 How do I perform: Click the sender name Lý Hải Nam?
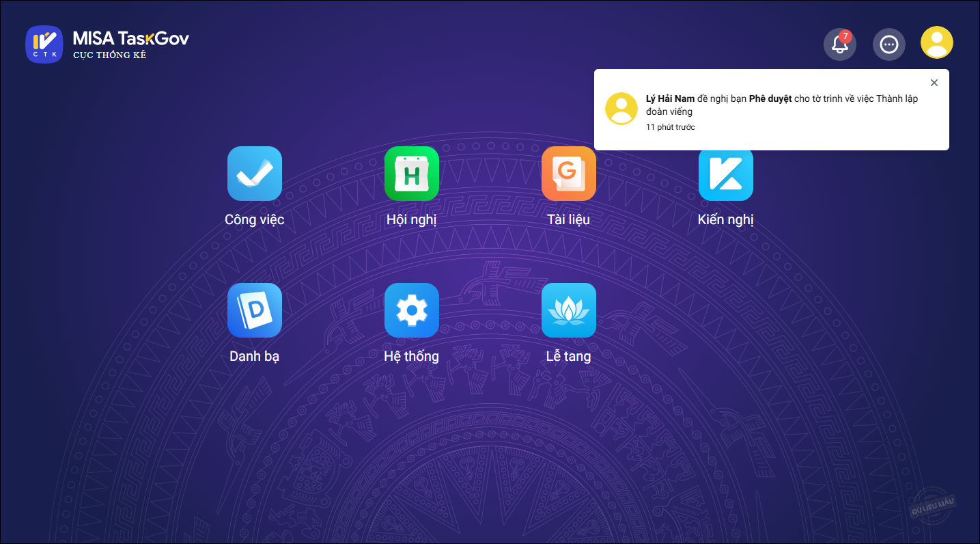tap(670, 98)
